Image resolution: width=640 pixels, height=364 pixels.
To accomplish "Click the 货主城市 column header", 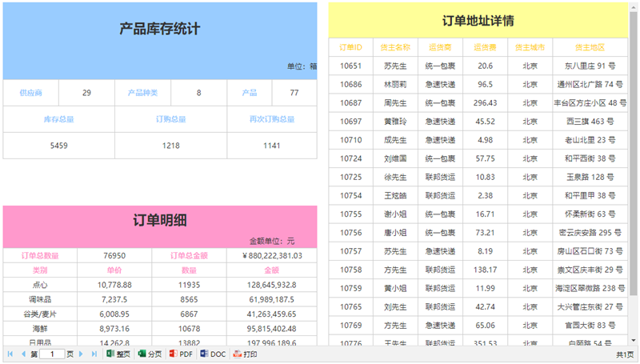I will pos(530,47).
